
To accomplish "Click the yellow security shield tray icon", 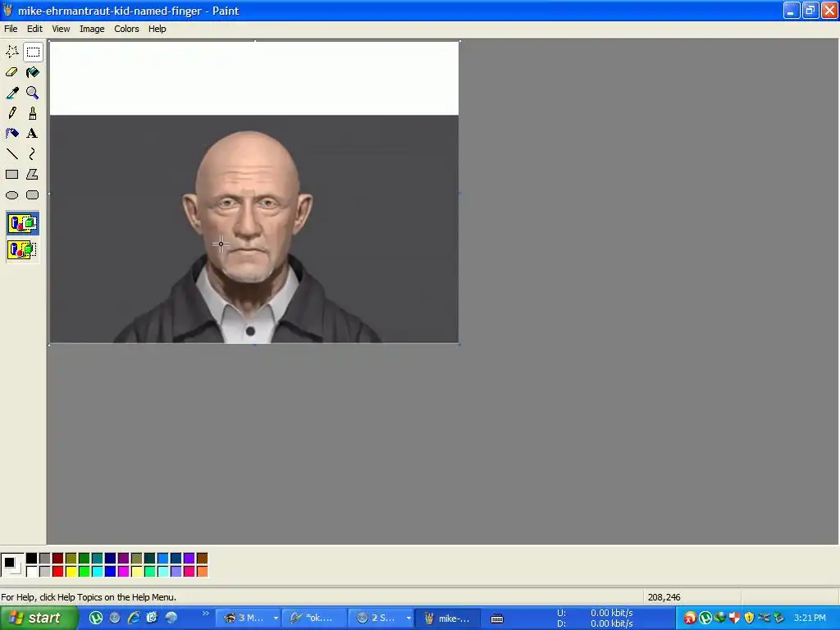I will point(749,618).
